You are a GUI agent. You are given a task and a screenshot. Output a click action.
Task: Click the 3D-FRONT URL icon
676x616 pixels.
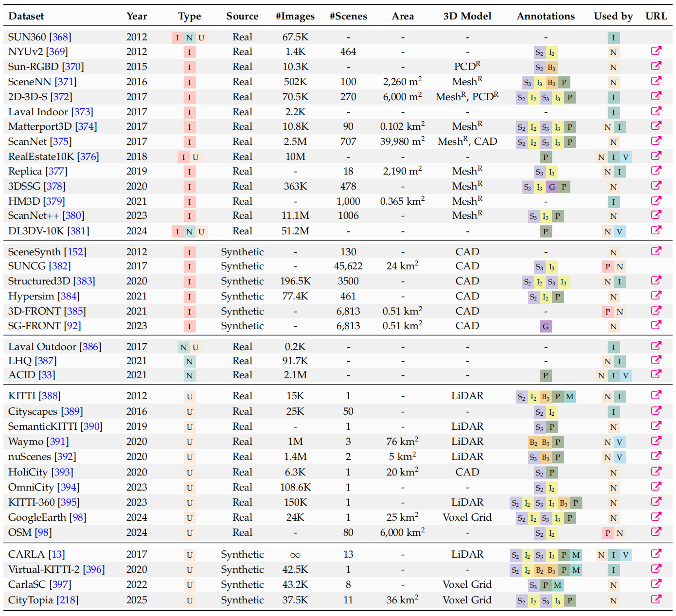(x=656, y=310)
